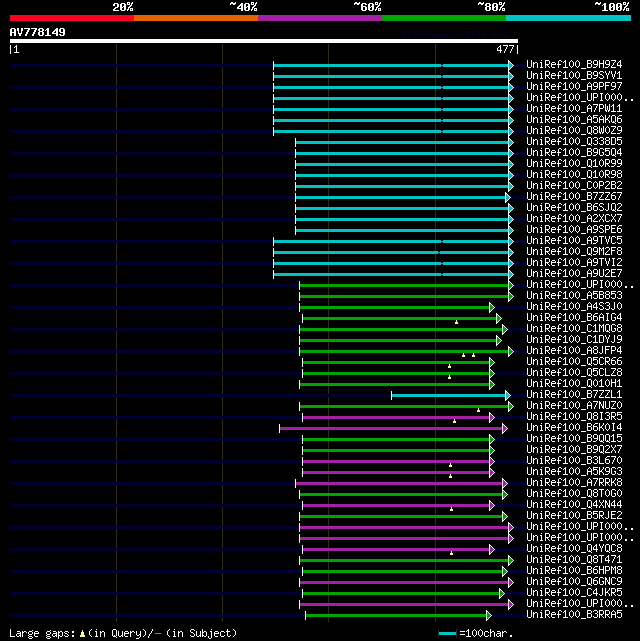The image size is (640, 641).
Task: Select the UniRef100_A5B853 label
Action: click(x=574, y=296)
